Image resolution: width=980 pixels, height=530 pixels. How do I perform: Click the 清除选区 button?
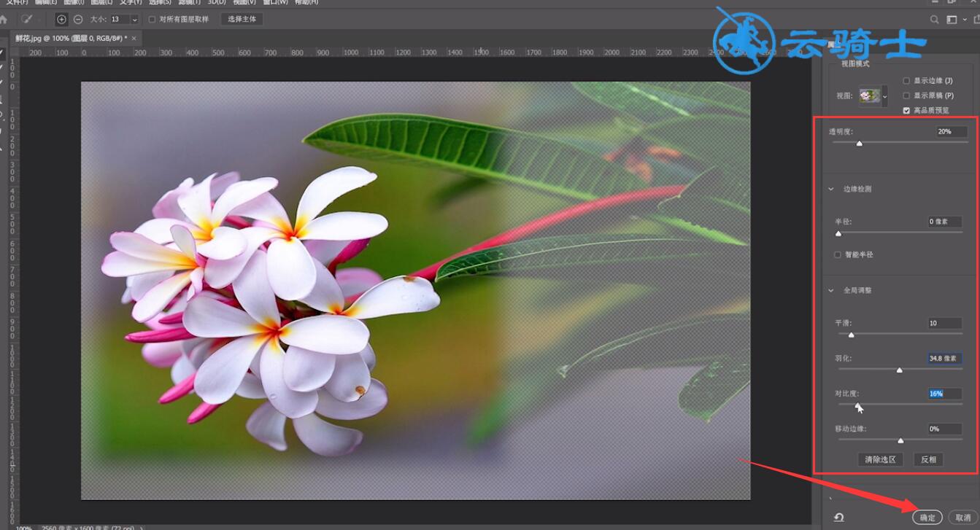[x=880, y=459]
